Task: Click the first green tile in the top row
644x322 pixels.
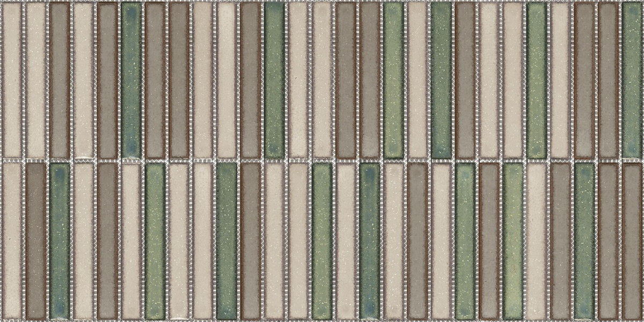Action: coord(131,80)
